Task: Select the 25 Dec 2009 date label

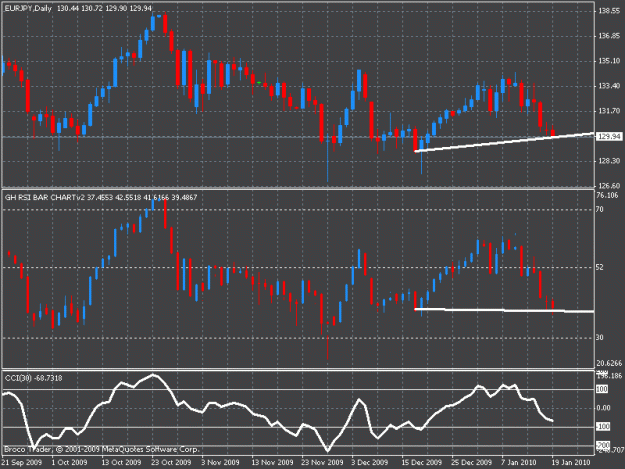Action: point(472,462)
